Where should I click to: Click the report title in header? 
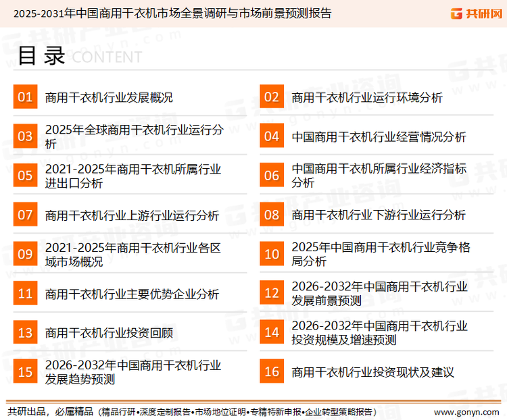pyautogui.click(x=173, y=13)
